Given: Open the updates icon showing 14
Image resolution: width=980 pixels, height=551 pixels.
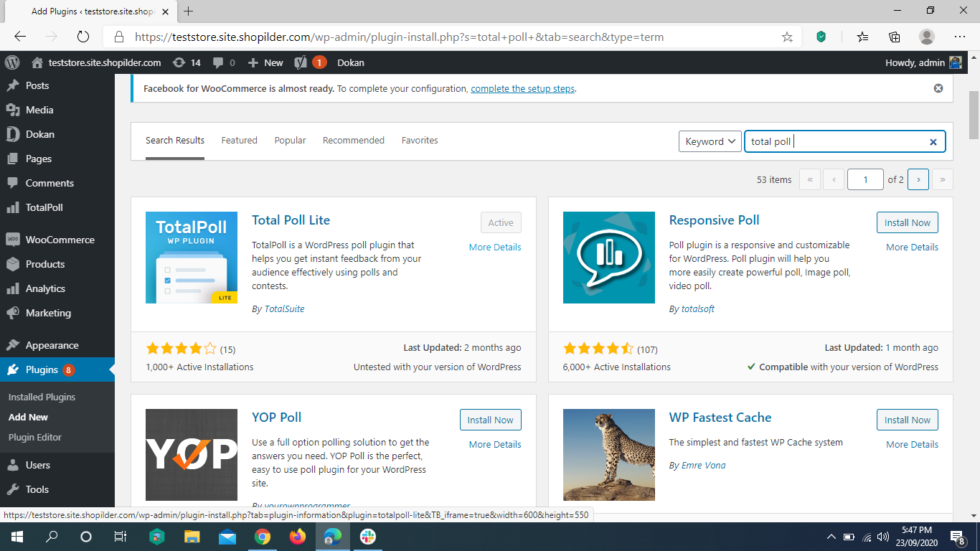Looking at the screenshot, I should tap(187, 62).
